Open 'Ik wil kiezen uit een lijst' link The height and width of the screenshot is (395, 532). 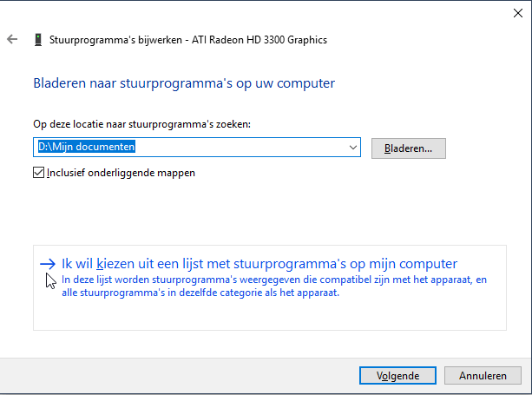pyautogui.click(x=259, y=263)
